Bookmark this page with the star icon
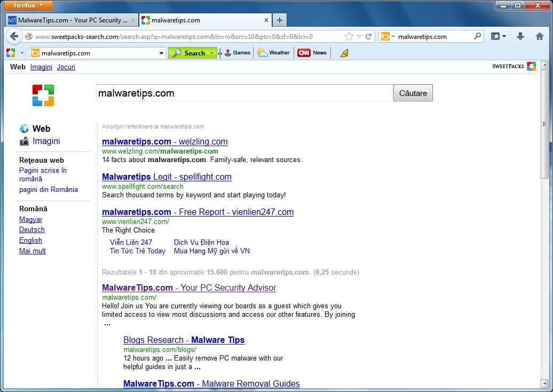553x392 pixels. tap(349, 36)
